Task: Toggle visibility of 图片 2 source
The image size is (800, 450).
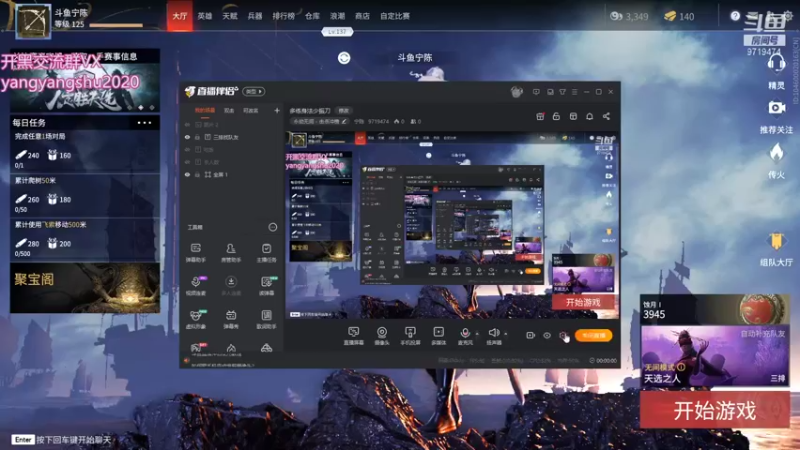Action: click(x=187, y=124)
